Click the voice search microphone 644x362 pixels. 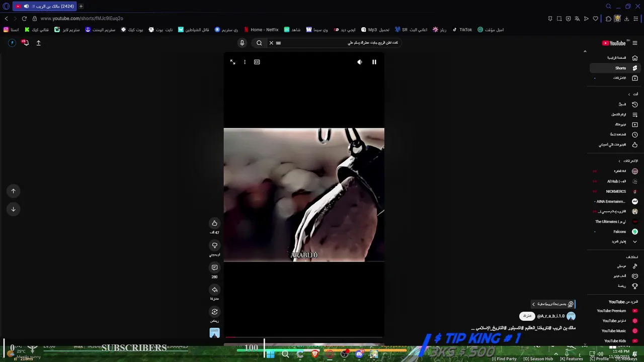(242, 43)
